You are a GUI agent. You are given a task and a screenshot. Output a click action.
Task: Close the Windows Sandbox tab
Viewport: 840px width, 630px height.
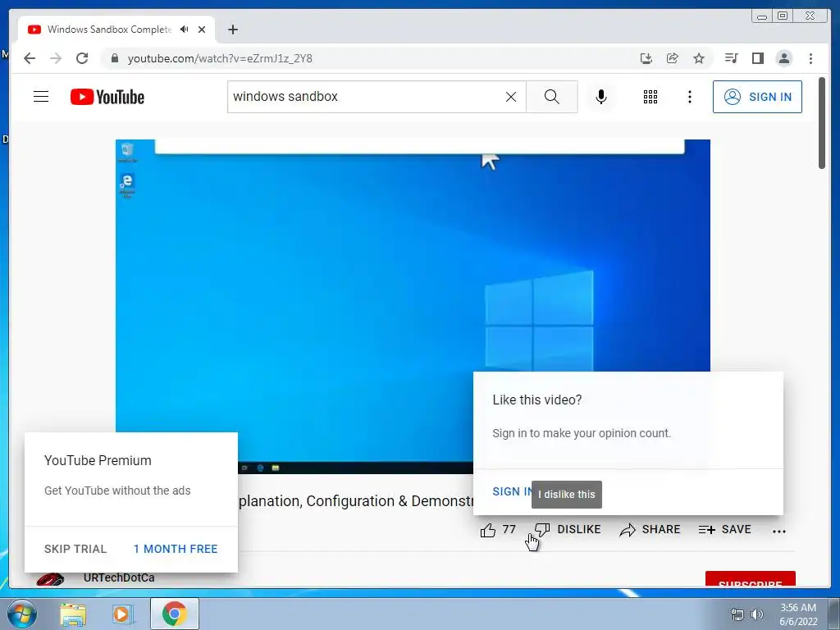(202, 30)
